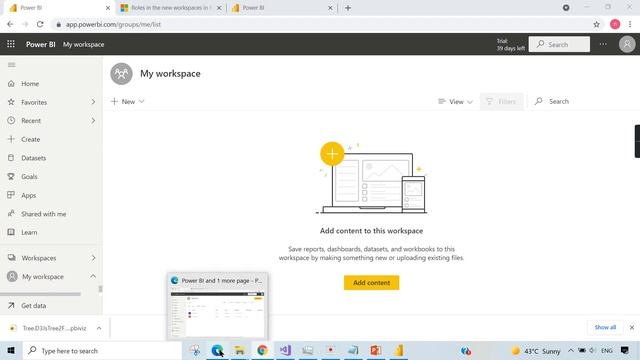
Task: Click the Learn book icon
Action: pos(11,232)
